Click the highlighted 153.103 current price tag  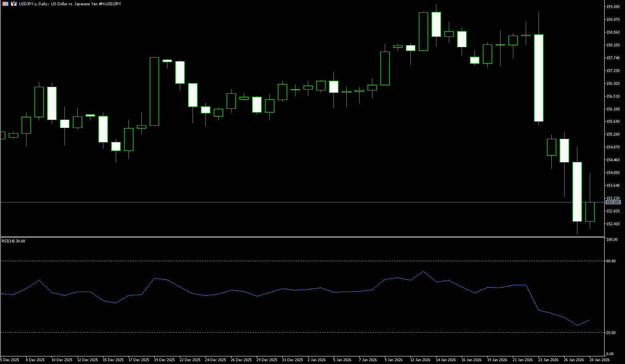pos(613,202)
